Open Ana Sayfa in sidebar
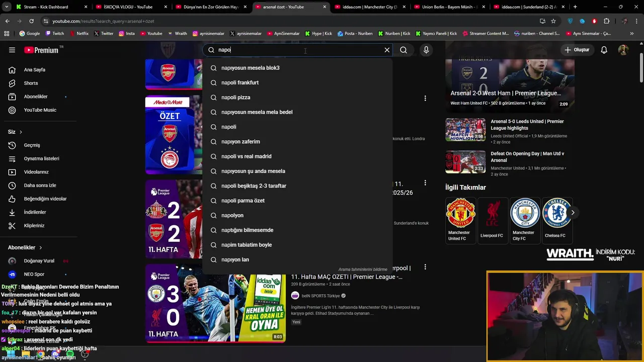The width and height of the screenshot is (644, 362). coord(35,70)
